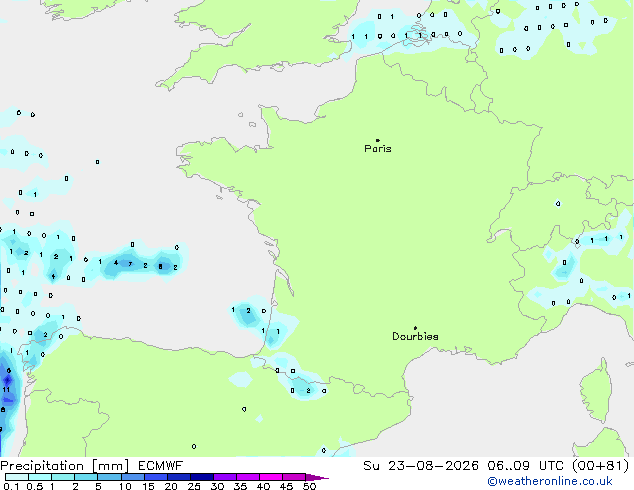Click the 06..09 UTC time text
The height and width of the screenshot is (490, 634).
tap(526, 466)
